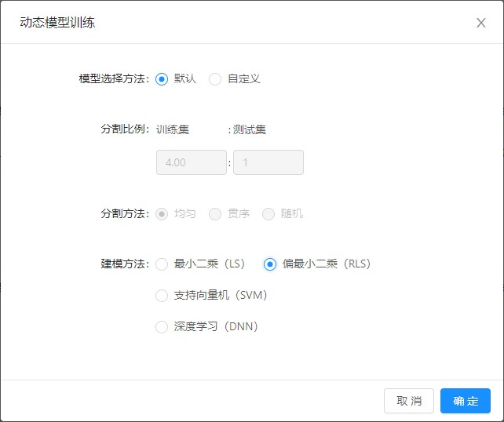Choose 自定义 for model selection method

[x=215, y=79]
